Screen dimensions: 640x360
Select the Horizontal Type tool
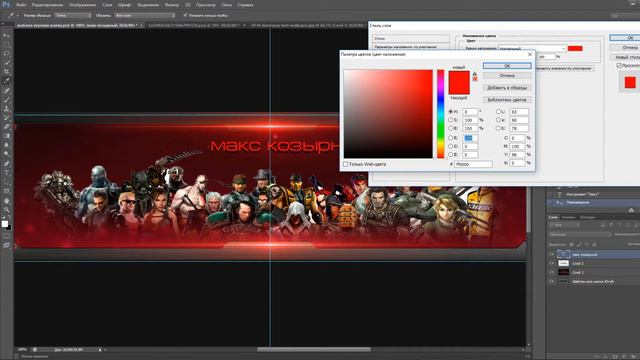[6, 172]
